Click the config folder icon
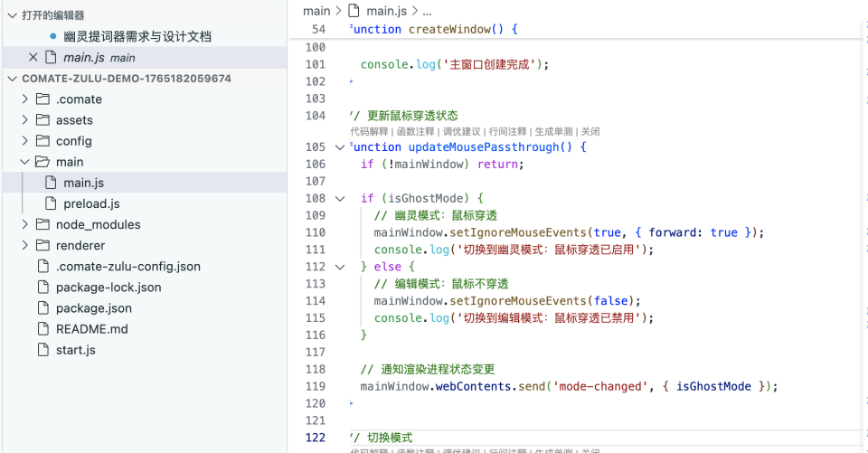868x453 pixels. 42,141
